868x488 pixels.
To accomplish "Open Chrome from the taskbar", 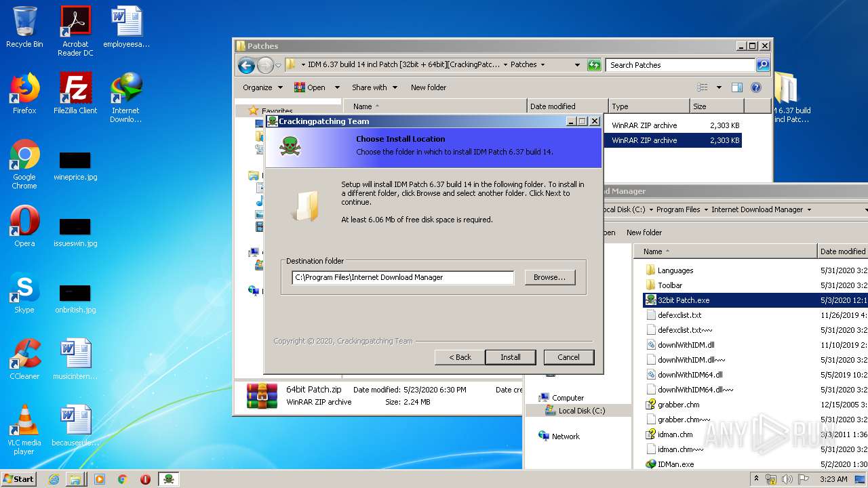I will coord(123,479).
